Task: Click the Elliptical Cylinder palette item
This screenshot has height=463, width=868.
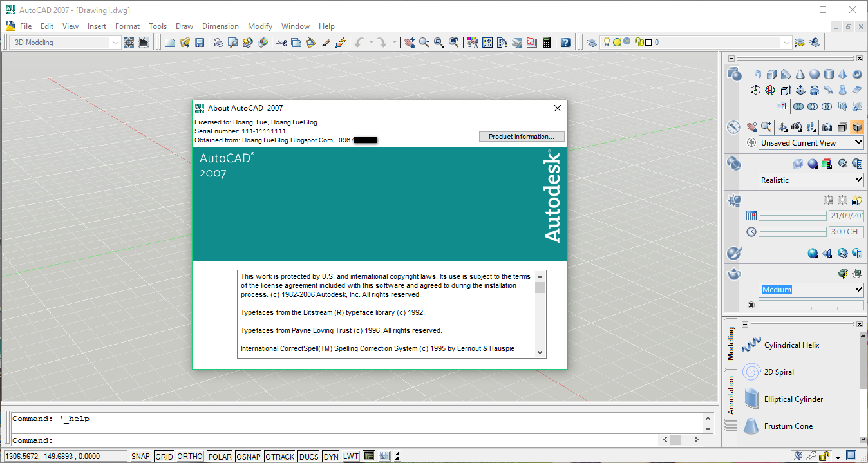Action: click(782, 399)
